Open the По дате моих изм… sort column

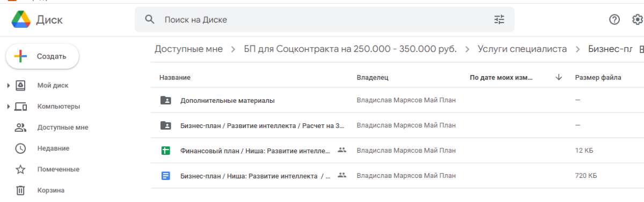click(x=501, y=78)
